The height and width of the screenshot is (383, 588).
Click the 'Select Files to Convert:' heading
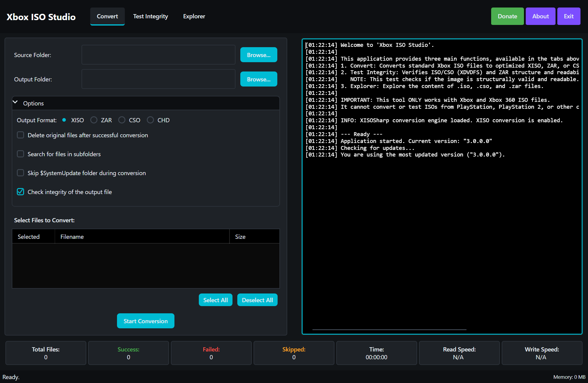pos(44,220)
